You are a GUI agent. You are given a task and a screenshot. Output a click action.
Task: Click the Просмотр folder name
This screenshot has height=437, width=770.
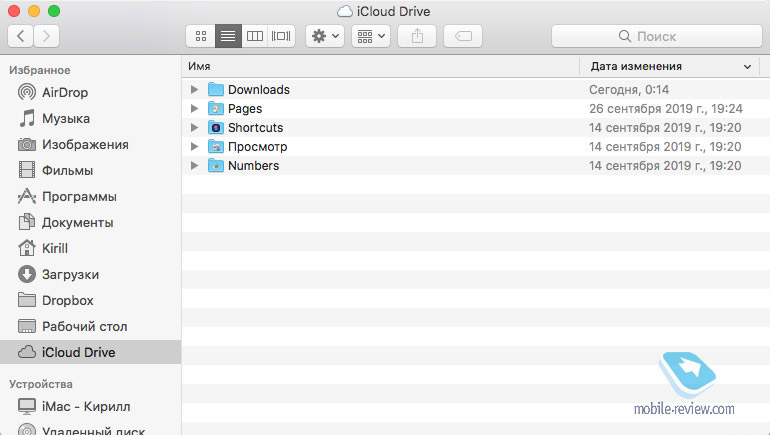point(257,147)
